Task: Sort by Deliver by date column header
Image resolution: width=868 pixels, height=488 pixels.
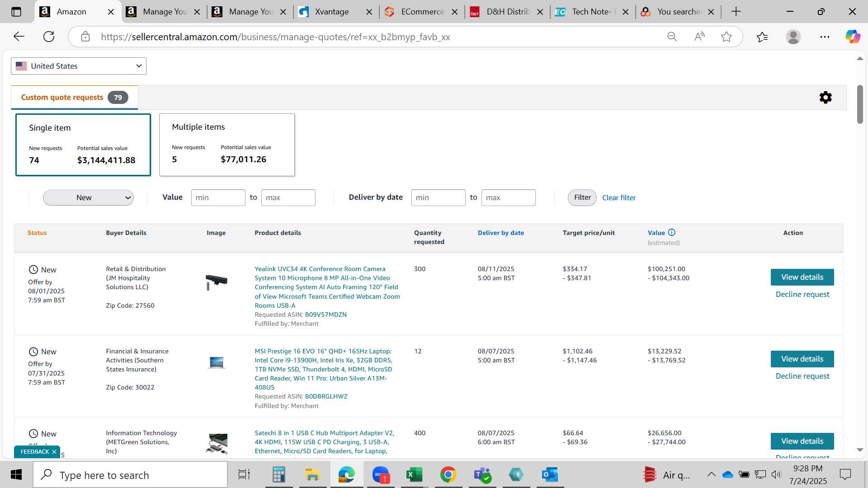Action: tap(500, 233)
